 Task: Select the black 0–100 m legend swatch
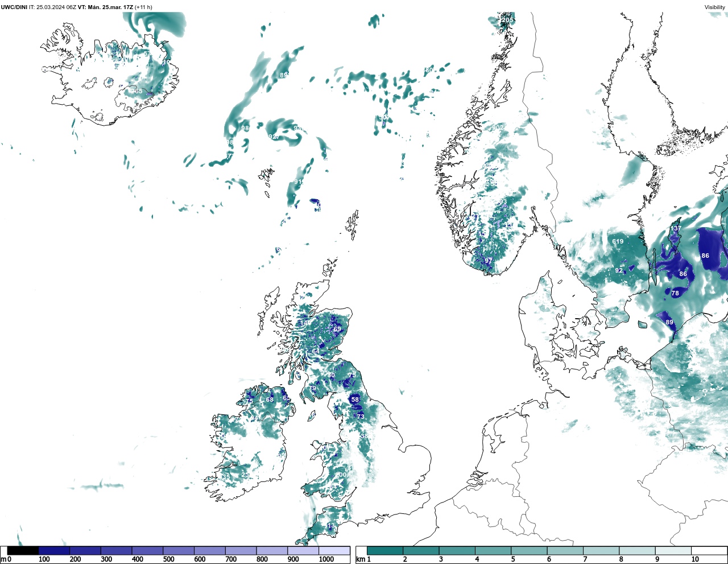click(23, 551)
